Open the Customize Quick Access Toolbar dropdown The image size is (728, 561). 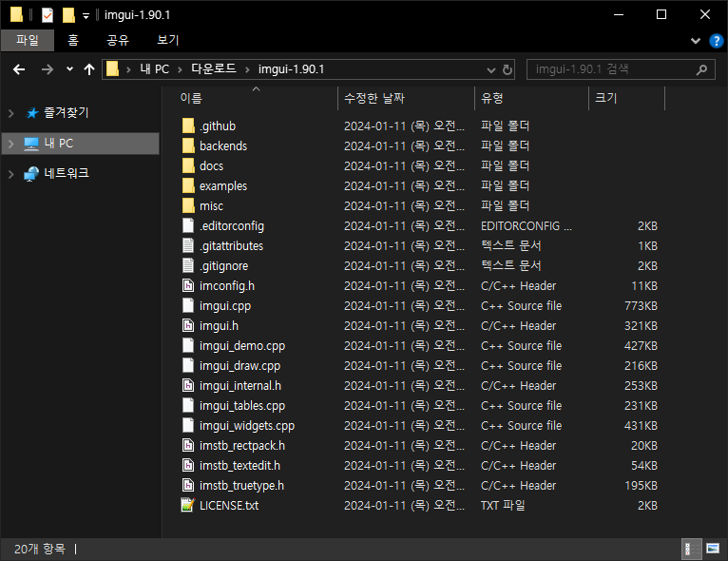coord(86,16)
